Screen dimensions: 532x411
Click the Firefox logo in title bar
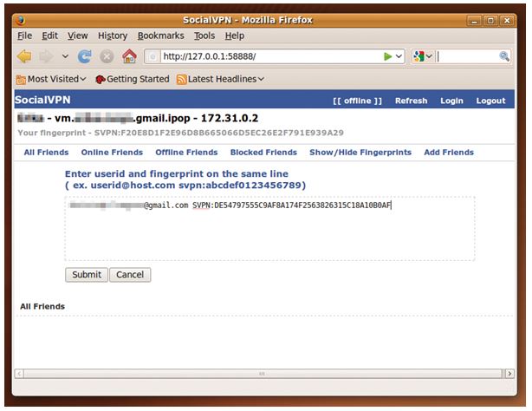[x=21, y=21]
